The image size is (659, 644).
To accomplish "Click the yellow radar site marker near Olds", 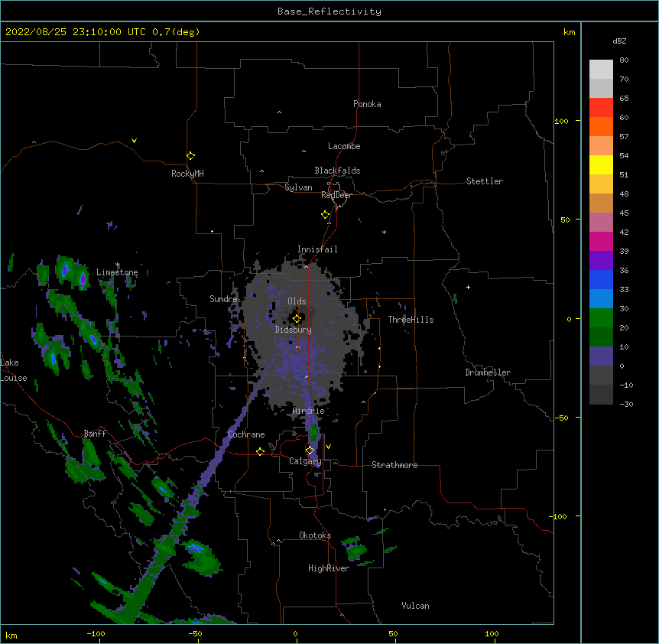I will [297, 319].
